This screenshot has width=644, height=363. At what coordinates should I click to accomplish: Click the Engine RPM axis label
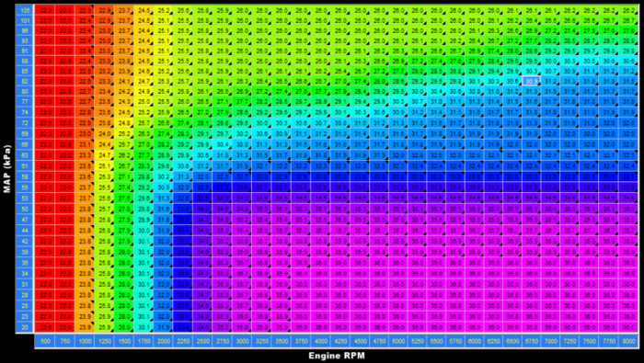point(337,356)
